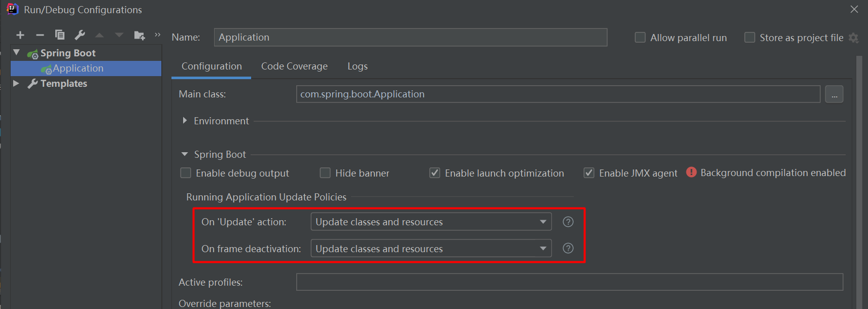Click the Remove Configuration minus icon
This screenshot has height=309, width=868.
tap(40, 35)
